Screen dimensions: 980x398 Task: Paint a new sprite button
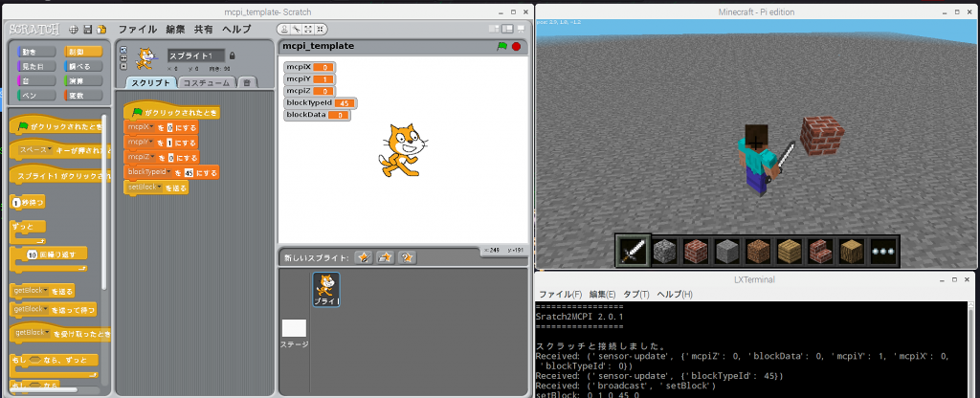[364, 257]
